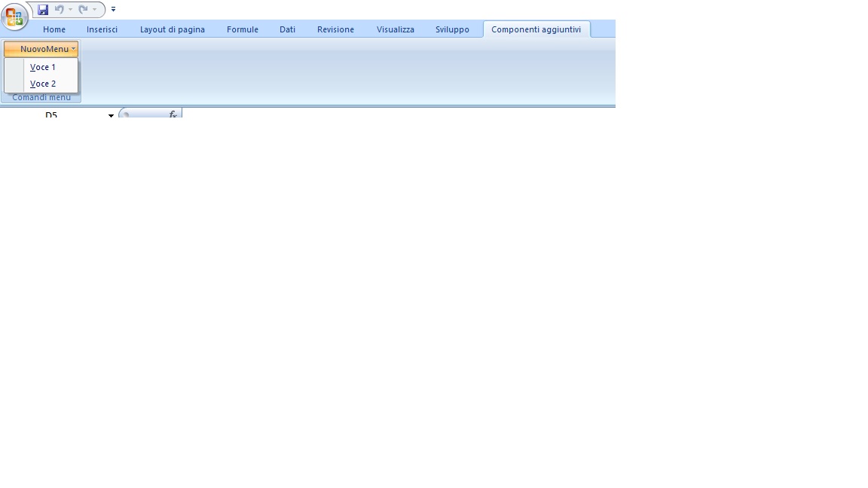Open the undo history dropdown arrow
The width and height of the screenshot is (868, 488).
(70, 9)
